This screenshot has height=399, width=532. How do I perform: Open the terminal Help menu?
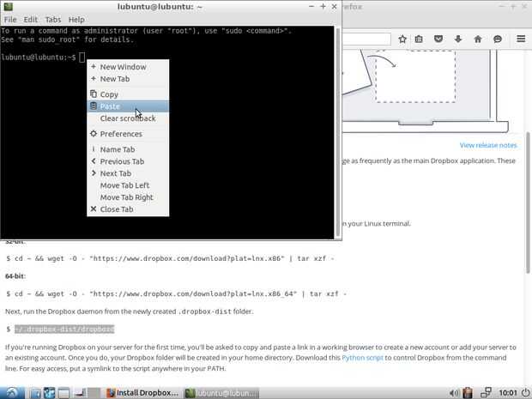click(76, 20)
